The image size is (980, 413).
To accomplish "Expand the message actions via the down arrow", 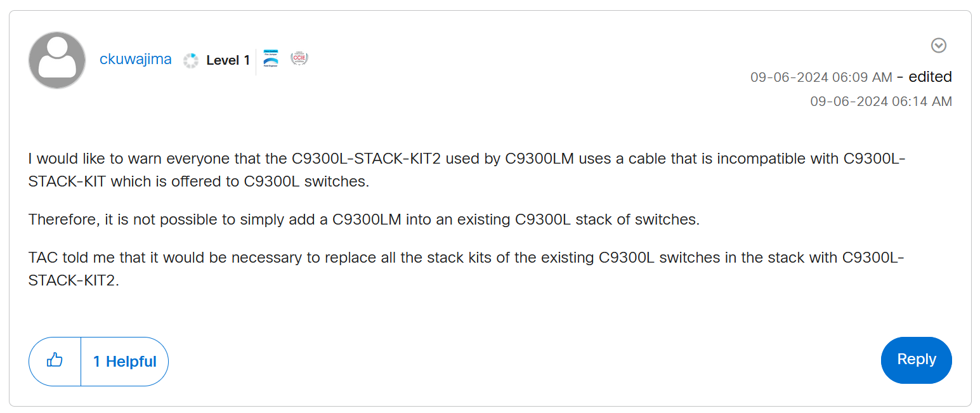I will coord(939,45).
